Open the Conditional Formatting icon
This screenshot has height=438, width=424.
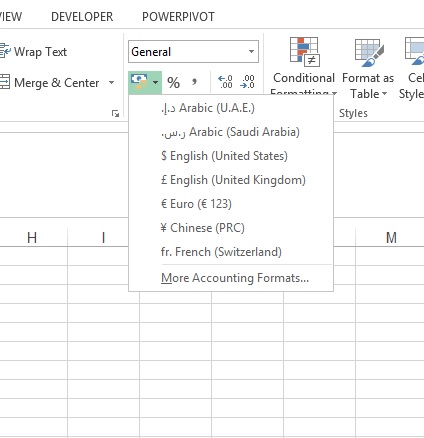pyautogui.click(x=304, y=65)
